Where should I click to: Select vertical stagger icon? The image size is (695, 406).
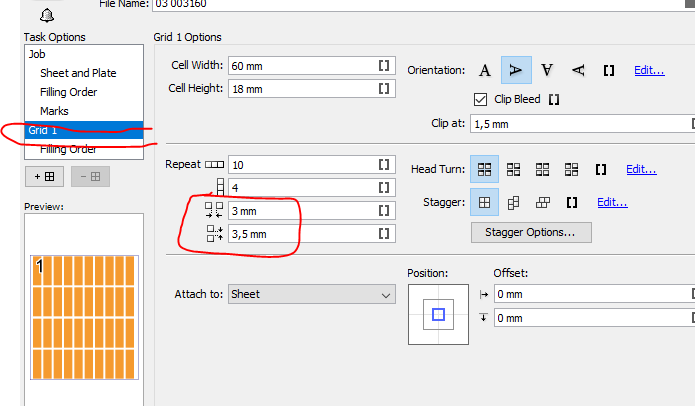[513, 203]
